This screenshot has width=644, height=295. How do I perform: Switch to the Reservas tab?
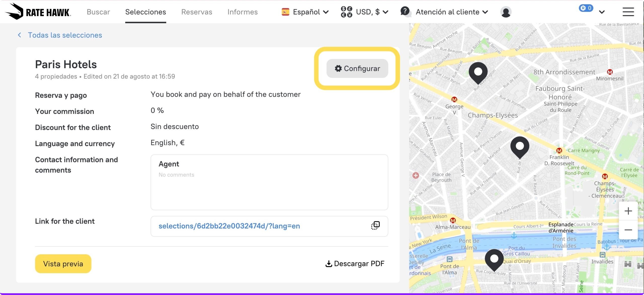(x=197, y=12)
